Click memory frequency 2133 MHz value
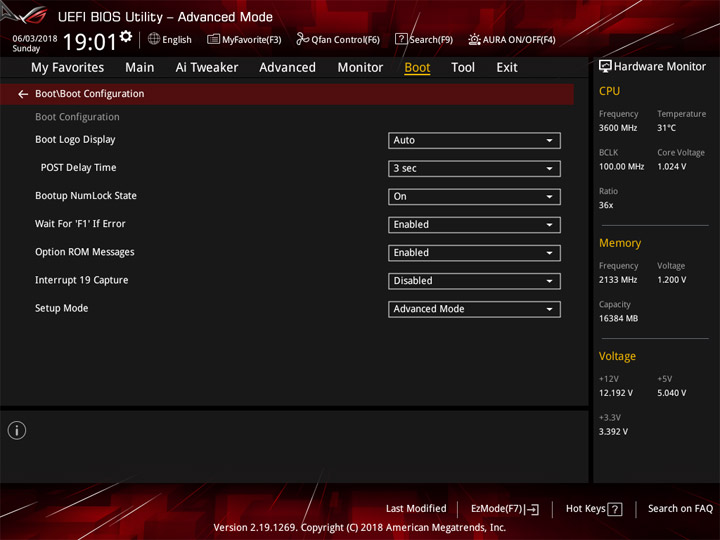 tap(618, 280)
